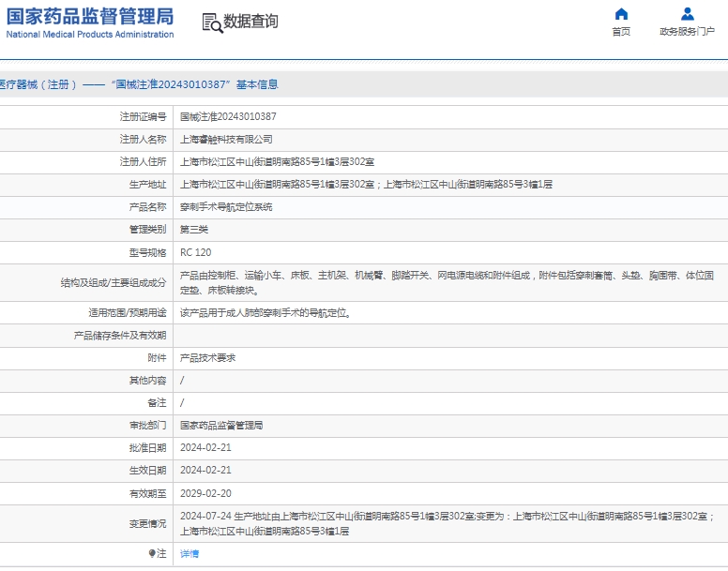Select product name 穿刺手术导航定位系统
This screenshot has height=571, width=728.
click(x=226, y=207)
